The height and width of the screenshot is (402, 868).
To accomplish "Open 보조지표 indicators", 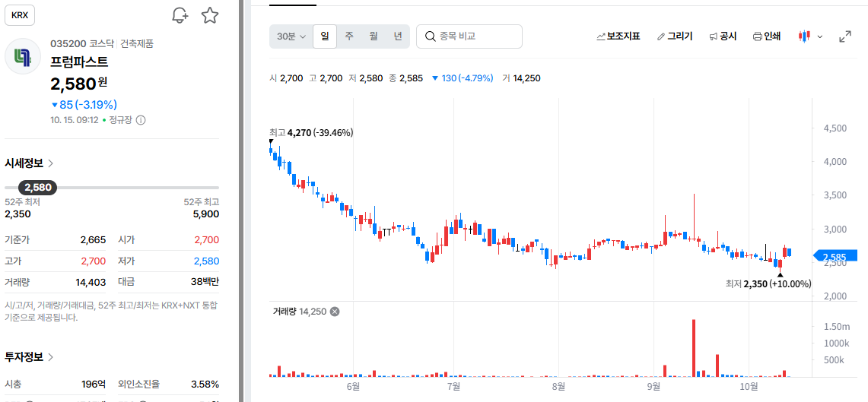I will point(618,36).
